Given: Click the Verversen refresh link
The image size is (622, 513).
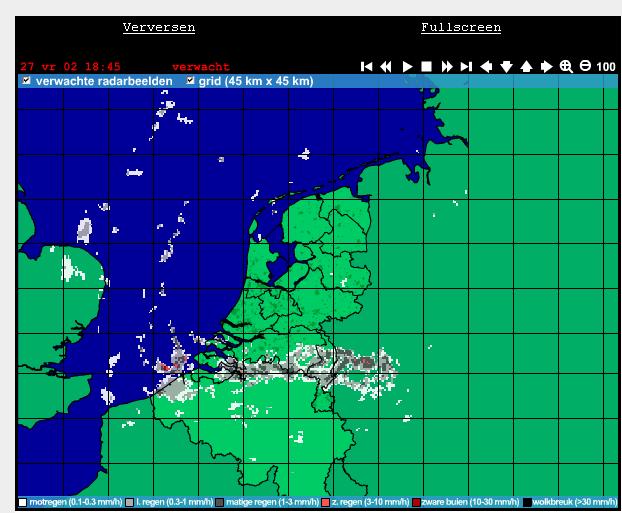Looking at the screenshot, I should (159, 27).
